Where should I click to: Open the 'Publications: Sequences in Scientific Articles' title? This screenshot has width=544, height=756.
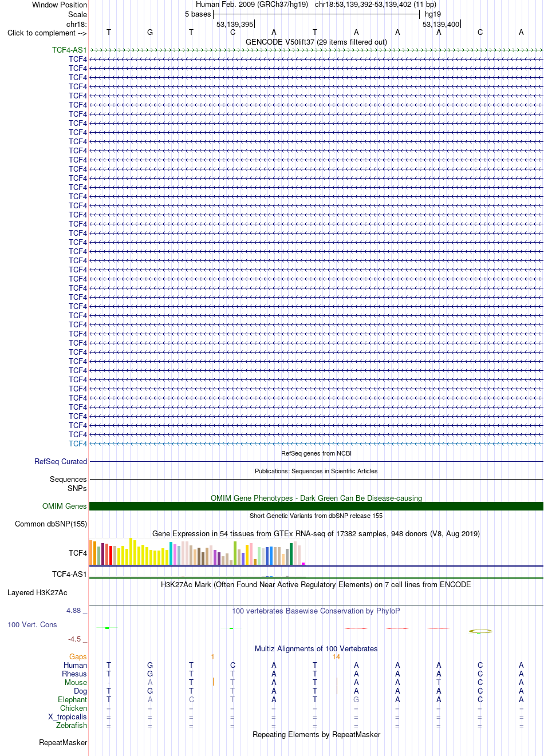316,471
